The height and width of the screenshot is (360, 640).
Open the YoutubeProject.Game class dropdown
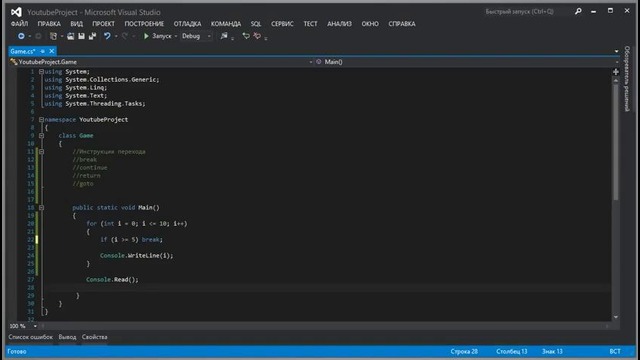click(x=161, y=62)
